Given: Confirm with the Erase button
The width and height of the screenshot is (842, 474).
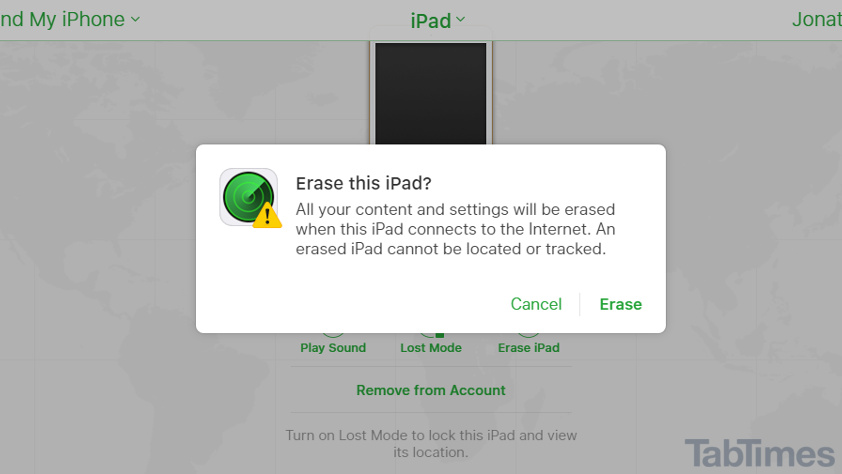Looking at the screenshot, I should tap(621, 304).
